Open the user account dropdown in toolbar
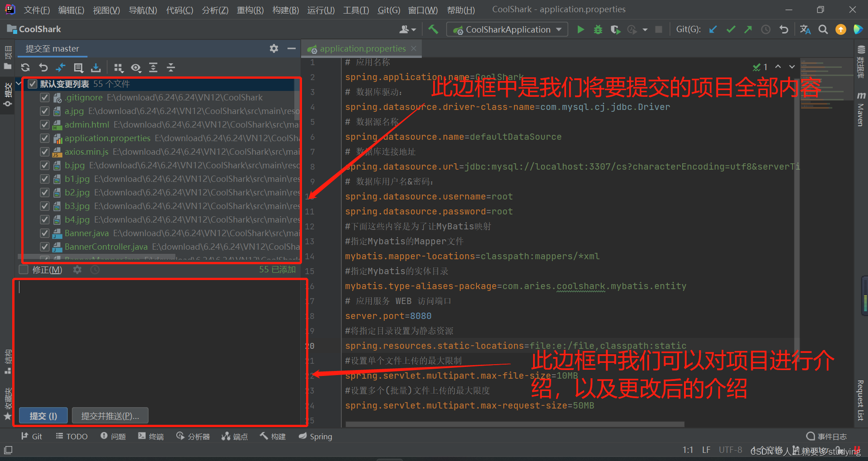 click(x=407, y=29)
